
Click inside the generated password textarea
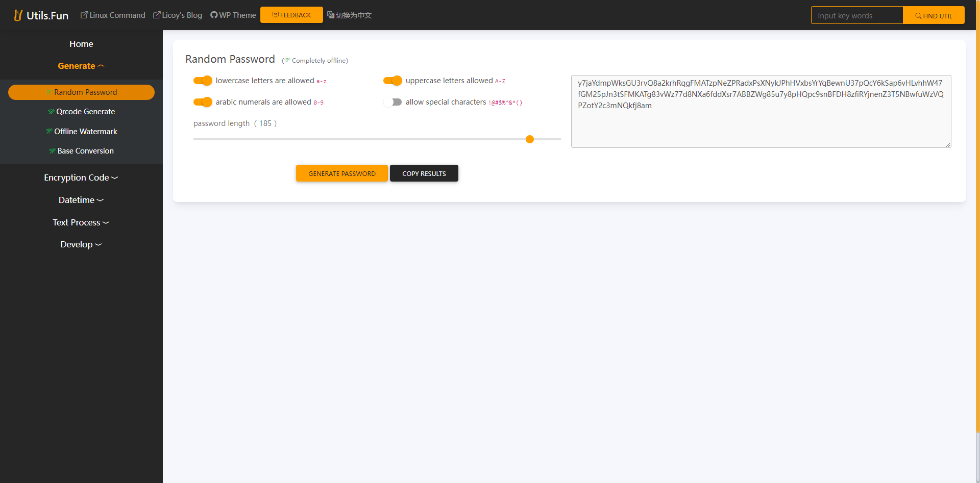[761, 111]
